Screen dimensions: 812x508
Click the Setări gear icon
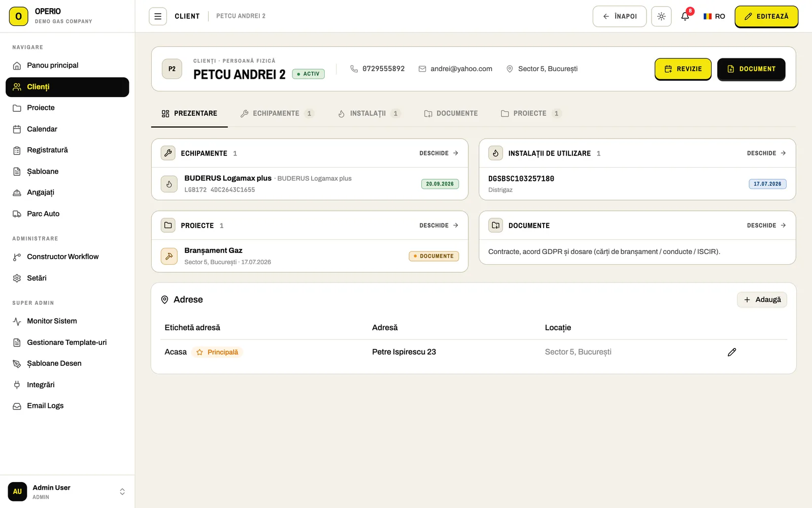click(x=17, y=278)
